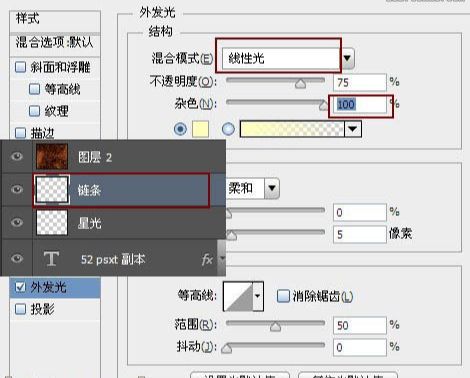Select the 斜面和浮雕 style entry

tap(60, 67)
